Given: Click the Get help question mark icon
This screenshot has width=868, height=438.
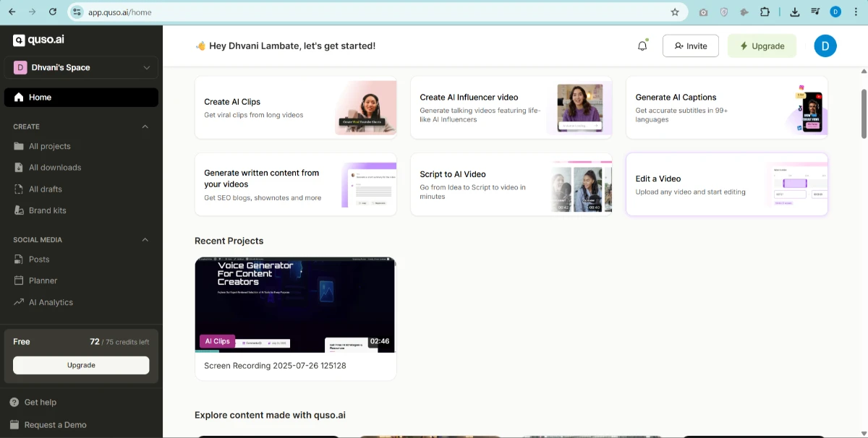Looking at the screenshot, I should pyautogui.click(x=14, y=402).
